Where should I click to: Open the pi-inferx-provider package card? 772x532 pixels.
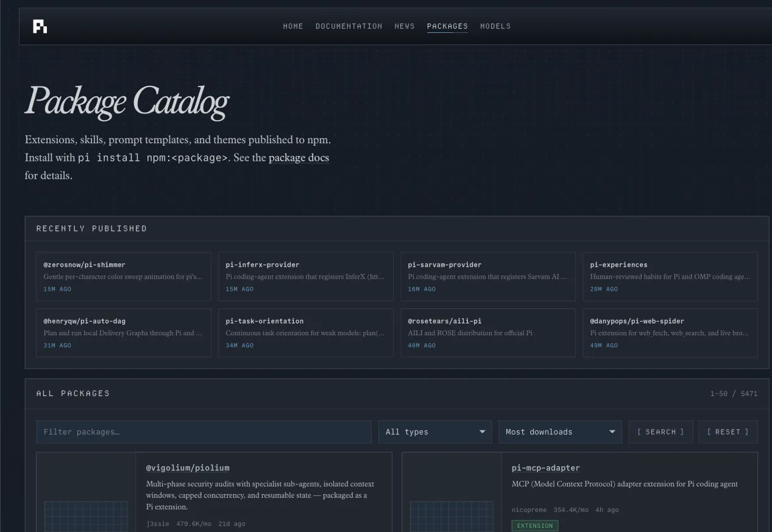(306, 277)
